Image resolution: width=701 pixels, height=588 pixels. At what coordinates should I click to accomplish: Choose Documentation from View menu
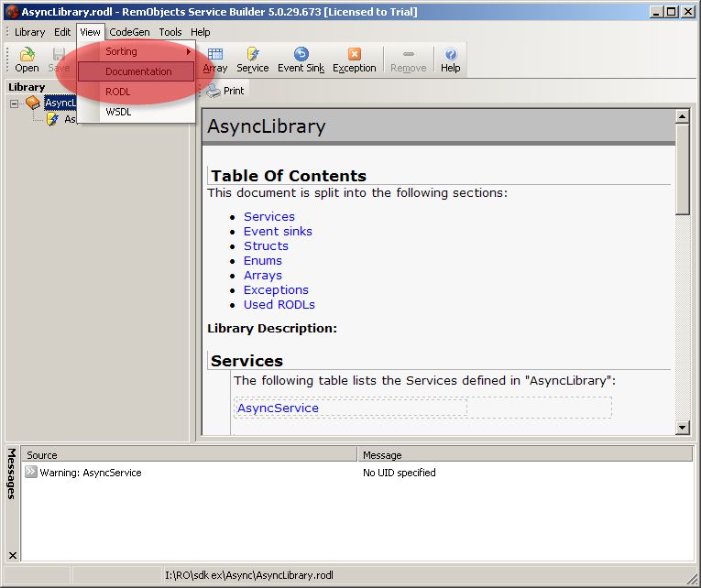(136, 71)
